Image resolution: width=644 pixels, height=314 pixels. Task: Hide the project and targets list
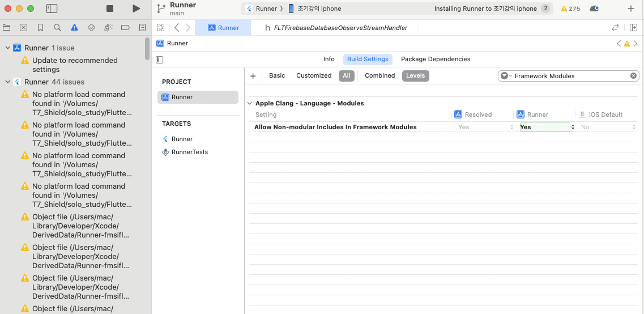160,60
